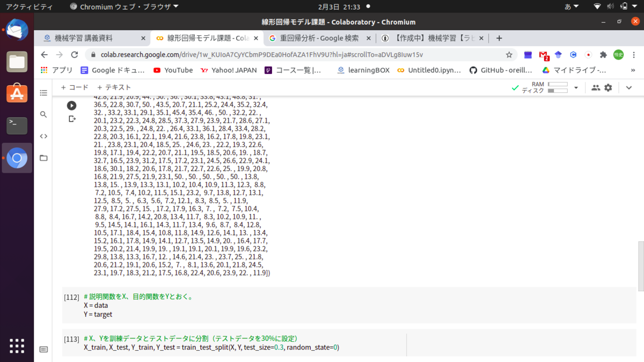
Task: Click the red dot extension icon
Action: pos(588,55)
